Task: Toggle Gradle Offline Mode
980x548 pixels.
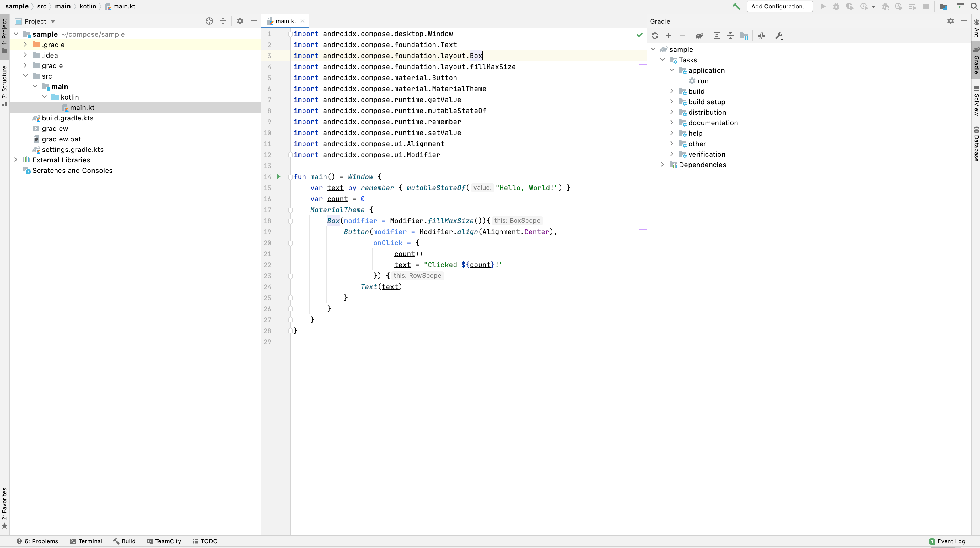Action: pos(761,36)
